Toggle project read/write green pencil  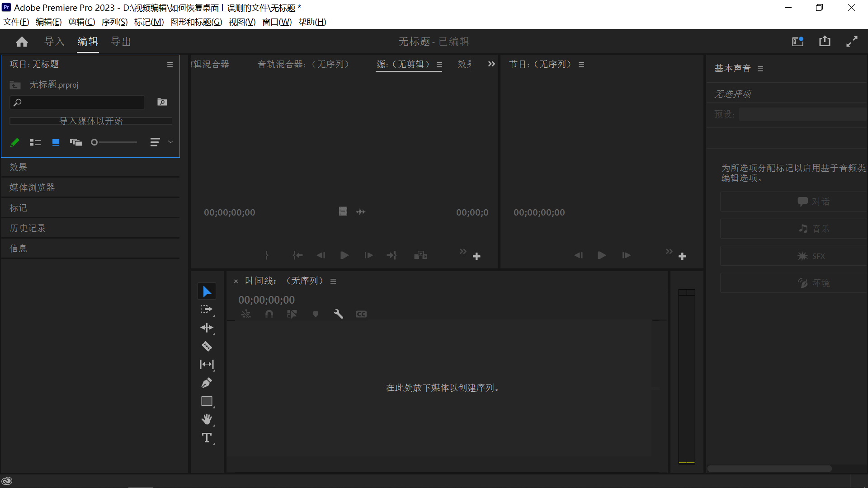coord(15,142)
